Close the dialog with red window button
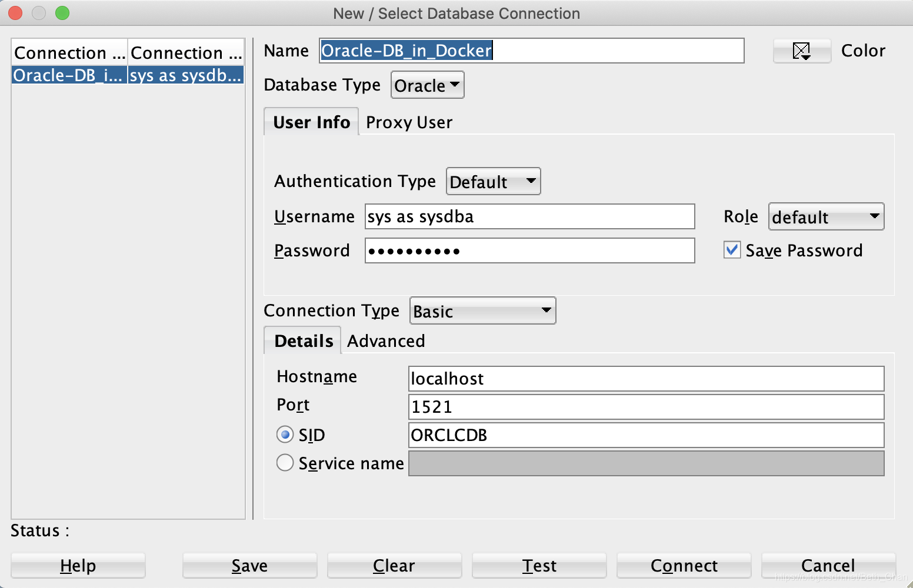This screenshot has width=913, height=588. (x=15, y=13)
